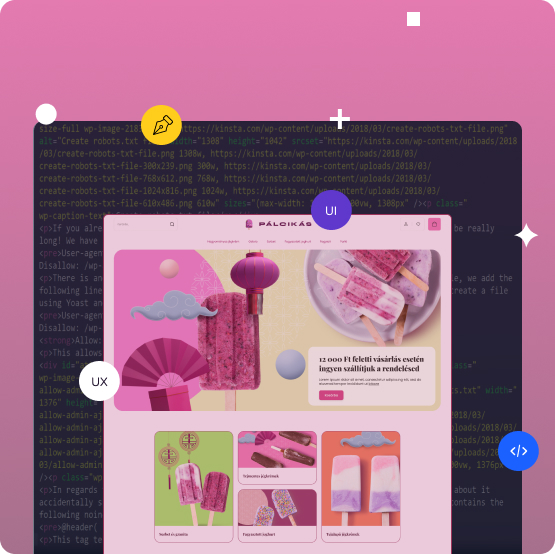Viewport: 555px width, 554px height.
Task: Click the hero image of popsicles on a plate
Action: click(x=373, y=297)
